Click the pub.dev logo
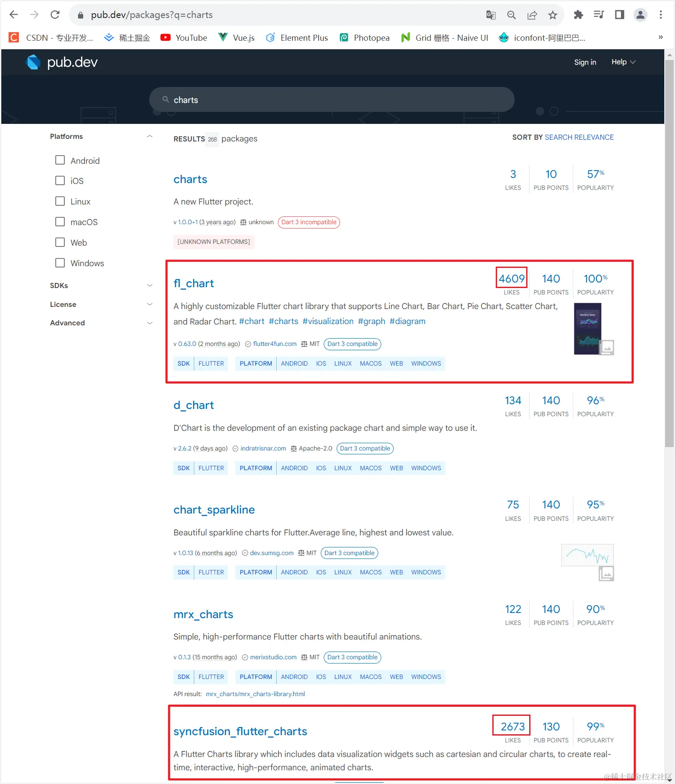Screen dimensions: 675x784 (x=62, y=62)
